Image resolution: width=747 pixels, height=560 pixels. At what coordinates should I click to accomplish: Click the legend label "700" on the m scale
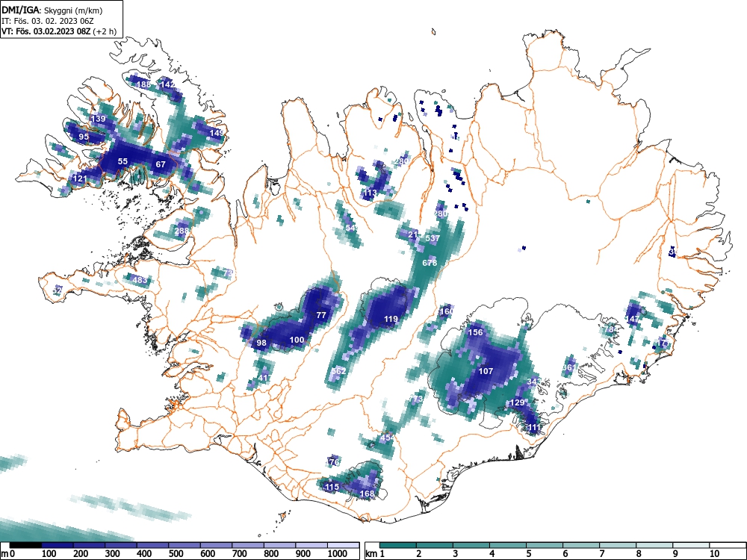click(239, 554)
